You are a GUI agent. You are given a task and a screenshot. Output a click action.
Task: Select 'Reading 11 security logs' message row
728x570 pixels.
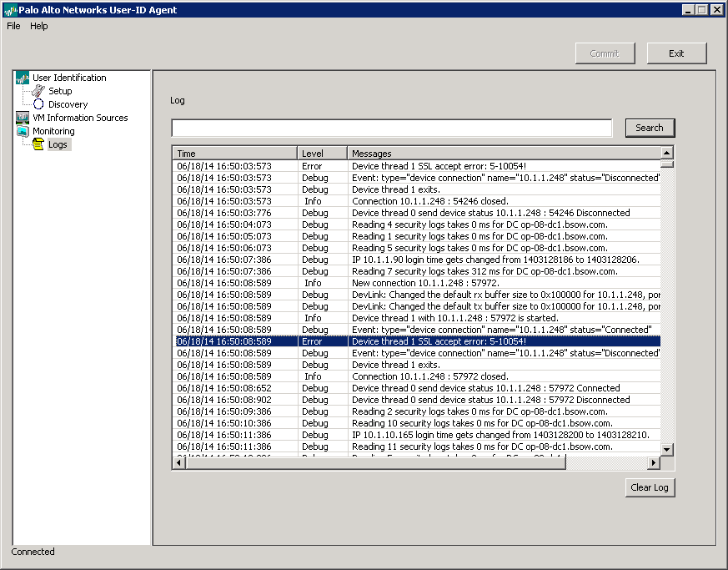pyautogui.click(x=416, y=446)
